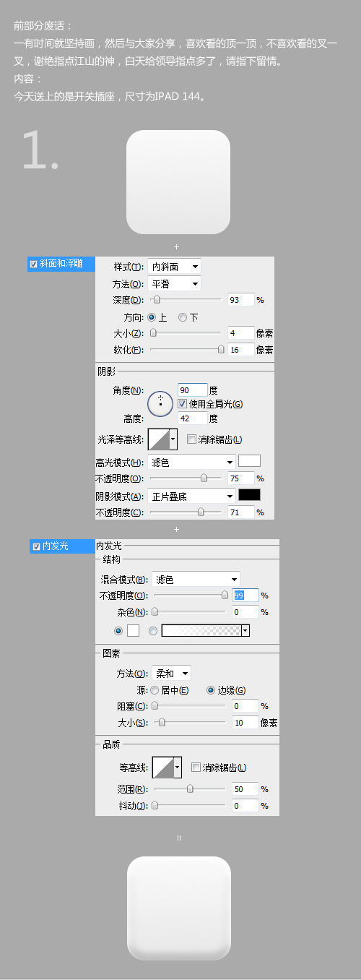Click the 高度 altitude field showing 42

pyautogui.click(x=192, y=418)
